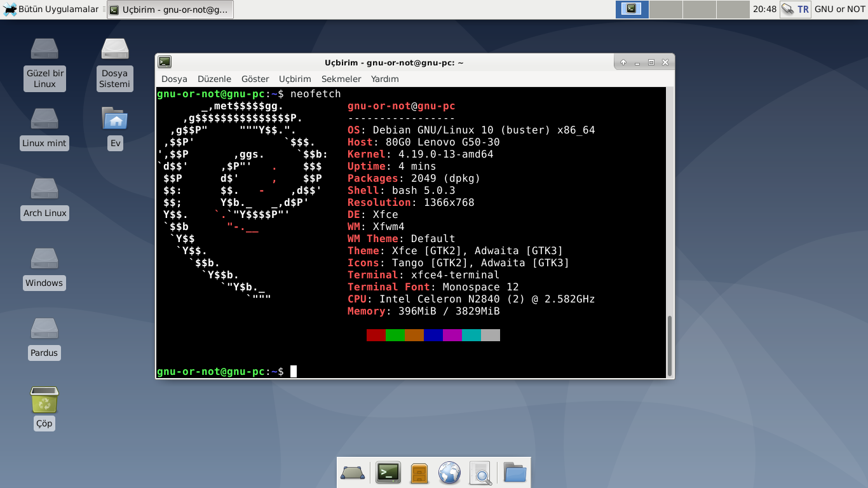The image size is (868, 488).
Task: Open the Dosya Sistemi desktop icon
Action: point(115,49)
